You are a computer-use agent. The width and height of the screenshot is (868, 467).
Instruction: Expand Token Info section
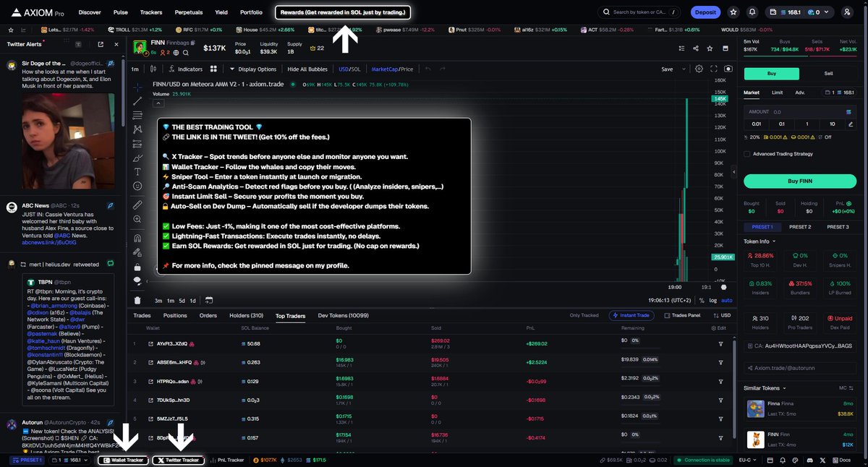(760, 241)
